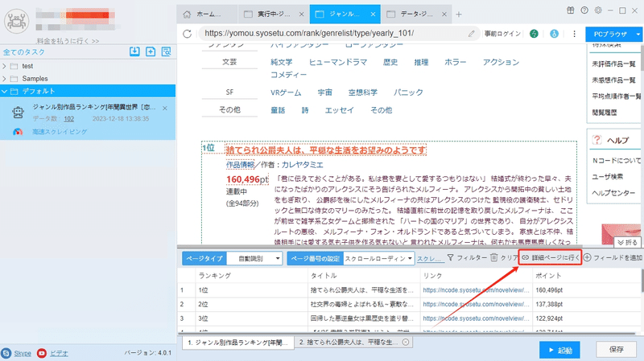
Task: Open the PCブラウザ dropdown arrow
Action: [638, 34]
